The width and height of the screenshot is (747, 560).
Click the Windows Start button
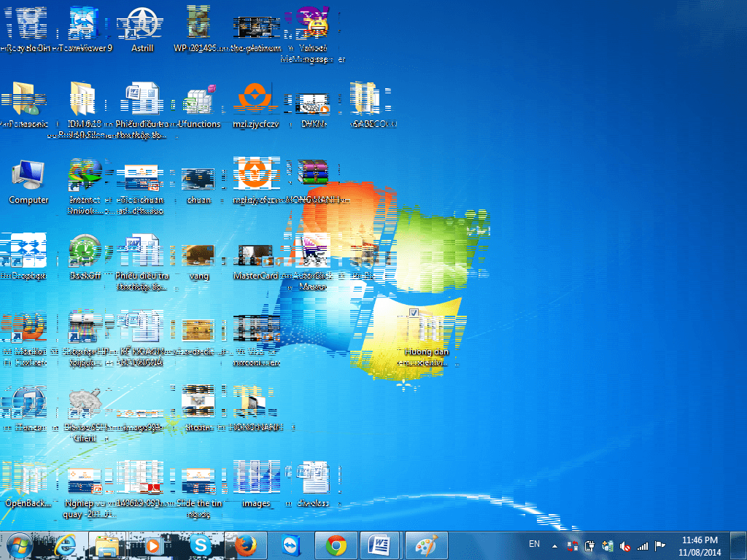click(x=20, y=545)
